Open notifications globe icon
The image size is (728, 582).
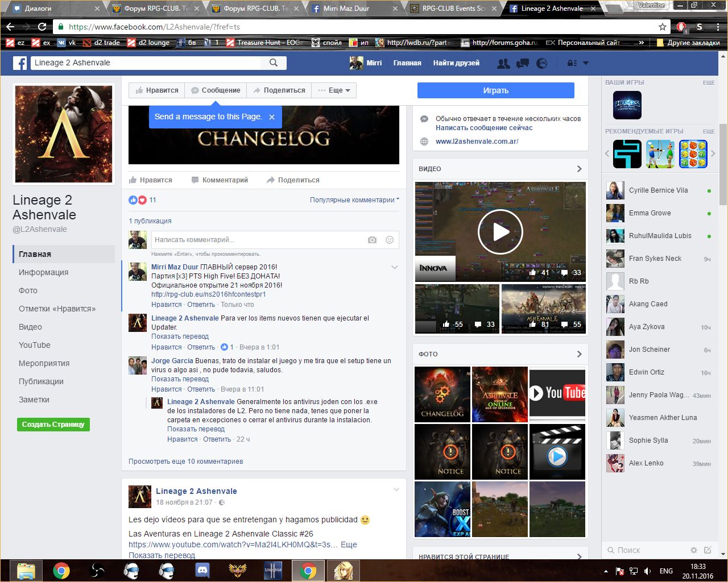pos(542,64)
